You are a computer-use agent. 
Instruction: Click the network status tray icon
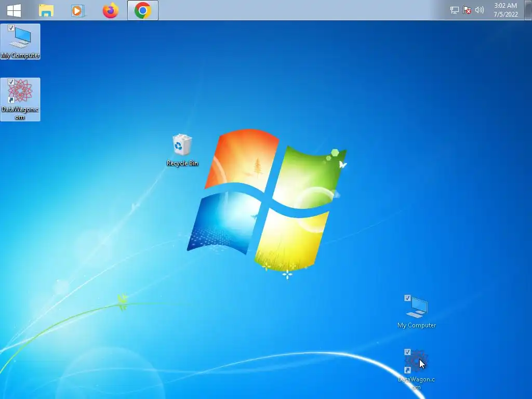(x=454, y=10)
